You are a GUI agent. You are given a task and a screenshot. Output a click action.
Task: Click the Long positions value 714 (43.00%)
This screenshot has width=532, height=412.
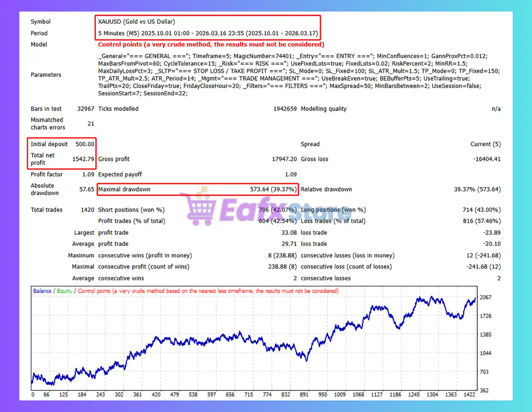pyautogui.click(x=481, y=210)
